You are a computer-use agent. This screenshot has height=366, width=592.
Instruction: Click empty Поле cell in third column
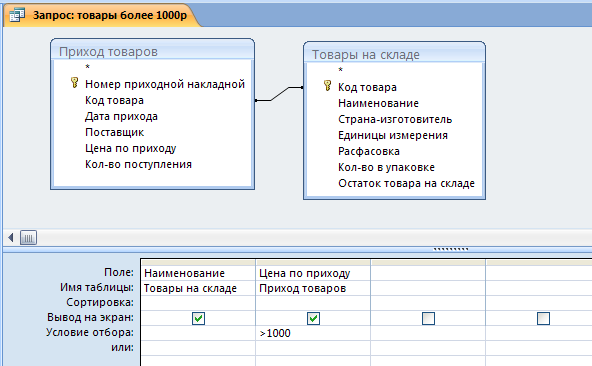428,273
